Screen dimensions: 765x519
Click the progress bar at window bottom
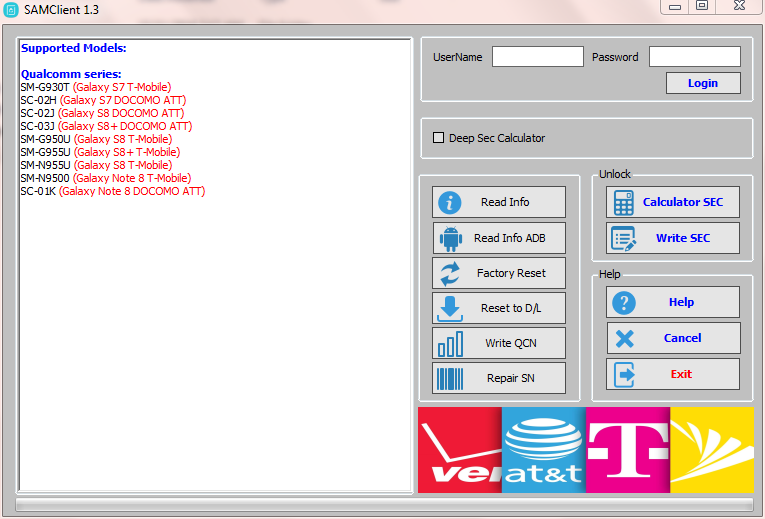click(x=384, y=504)
